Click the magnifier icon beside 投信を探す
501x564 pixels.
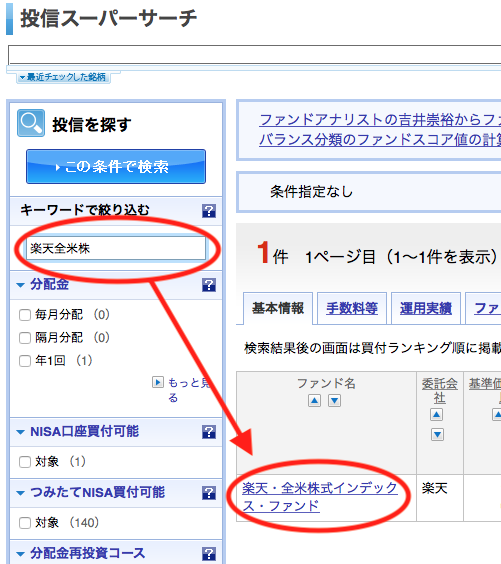[x=31, y=123]
